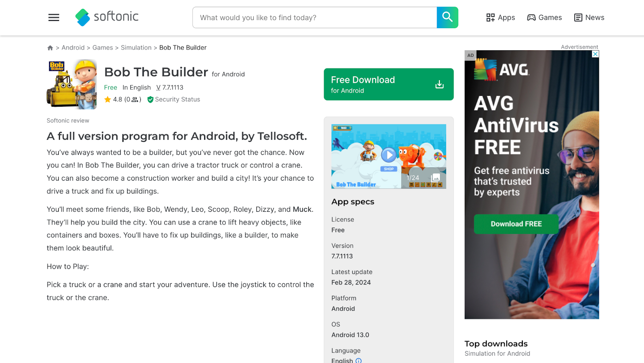Image resolution: width=644 pixels, height=363 pixels.
Task: Click the Top downloads heading
Action: (x=496, y=344)
